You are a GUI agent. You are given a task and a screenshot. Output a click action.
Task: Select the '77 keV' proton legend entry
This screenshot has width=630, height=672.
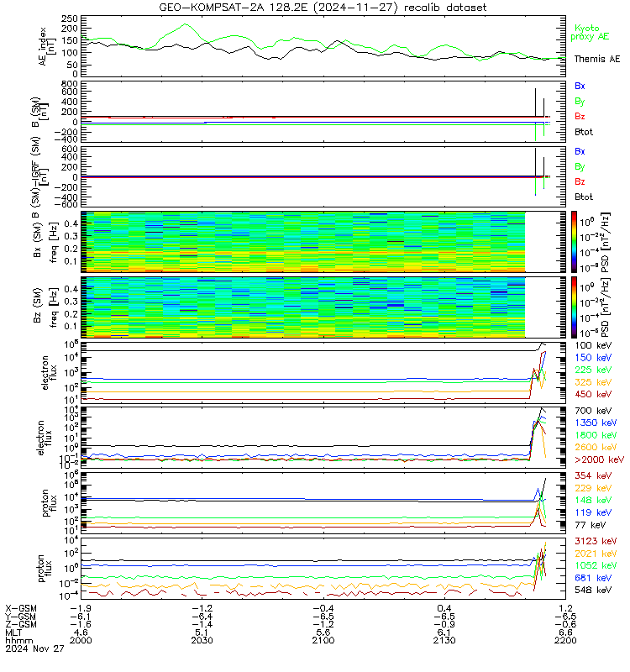coord(591,524)
